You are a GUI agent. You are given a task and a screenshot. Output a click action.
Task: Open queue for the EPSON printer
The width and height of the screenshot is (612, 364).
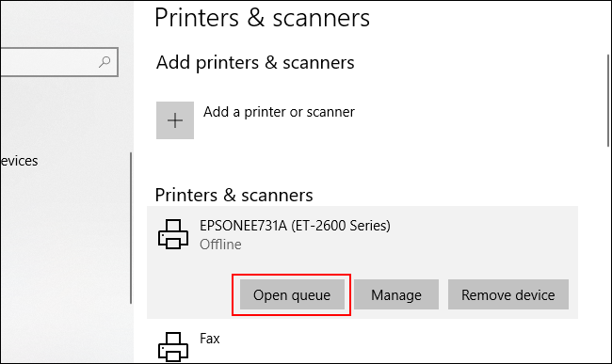[x=292, y=294]
